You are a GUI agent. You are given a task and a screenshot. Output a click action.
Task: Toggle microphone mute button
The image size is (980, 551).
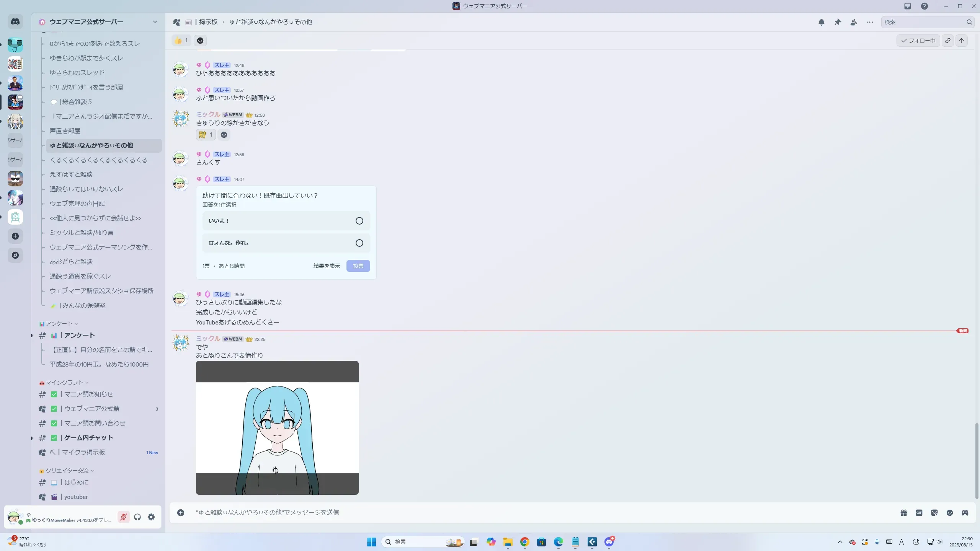[123, 517]
